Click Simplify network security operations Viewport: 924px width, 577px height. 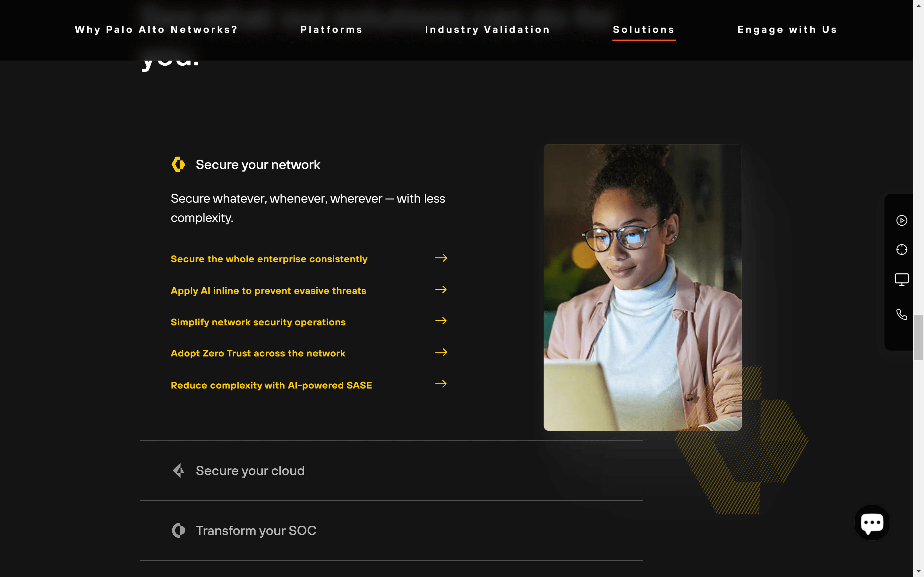coord(258,322)
